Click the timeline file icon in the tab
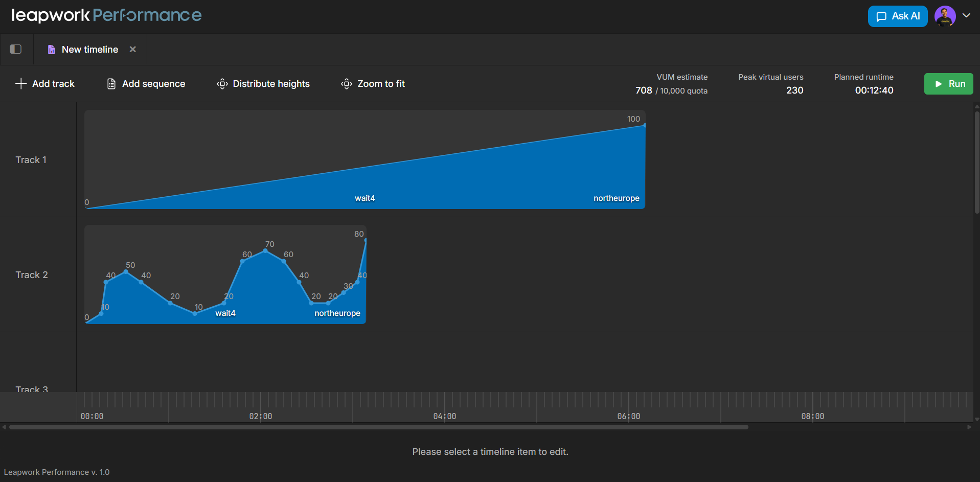 click(x=51, y=50)
